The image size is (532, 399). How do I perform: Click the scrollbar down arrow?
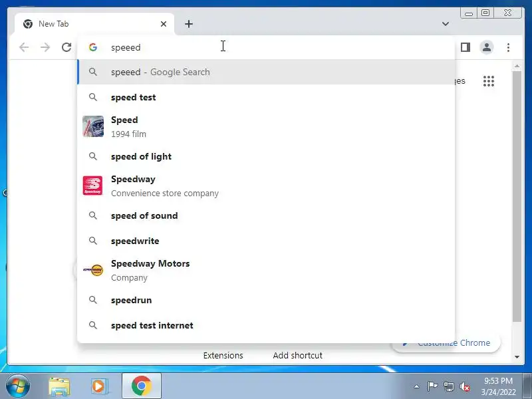(x=517, y=356)
